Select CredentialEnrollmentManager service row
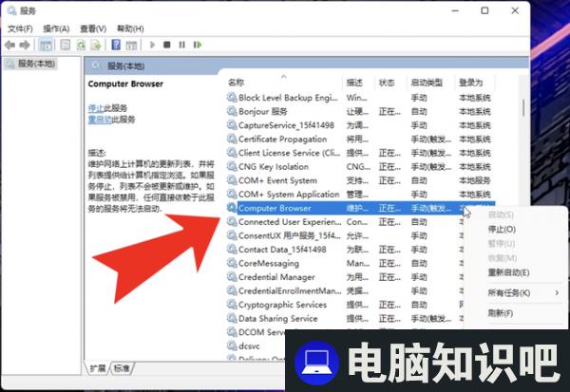 click(x=345, y=291)
